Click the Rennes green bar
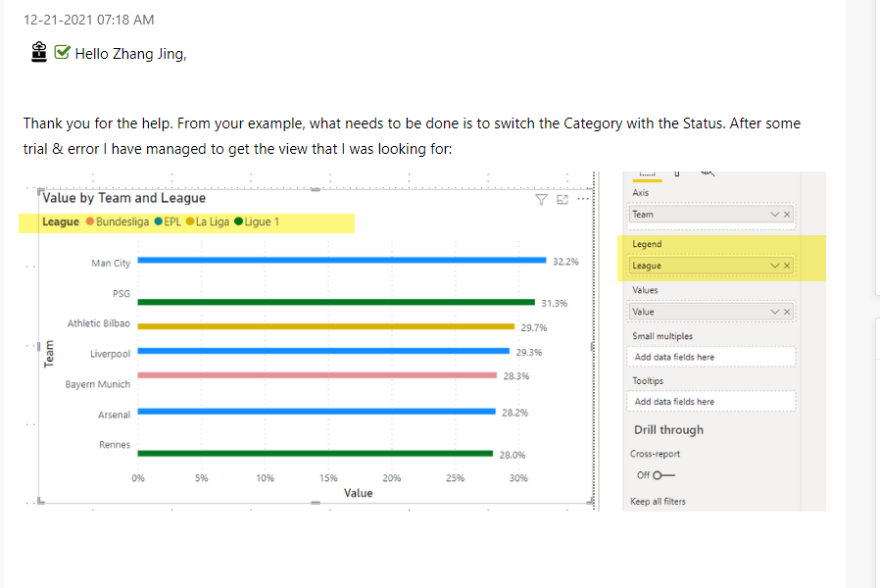880x588 pixels. (316, 454)
